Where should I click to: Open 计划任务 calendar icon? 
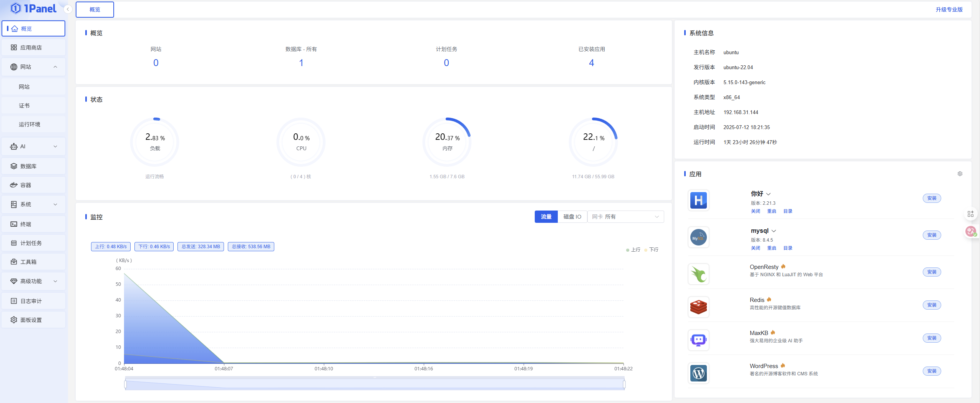pos(14,243)
